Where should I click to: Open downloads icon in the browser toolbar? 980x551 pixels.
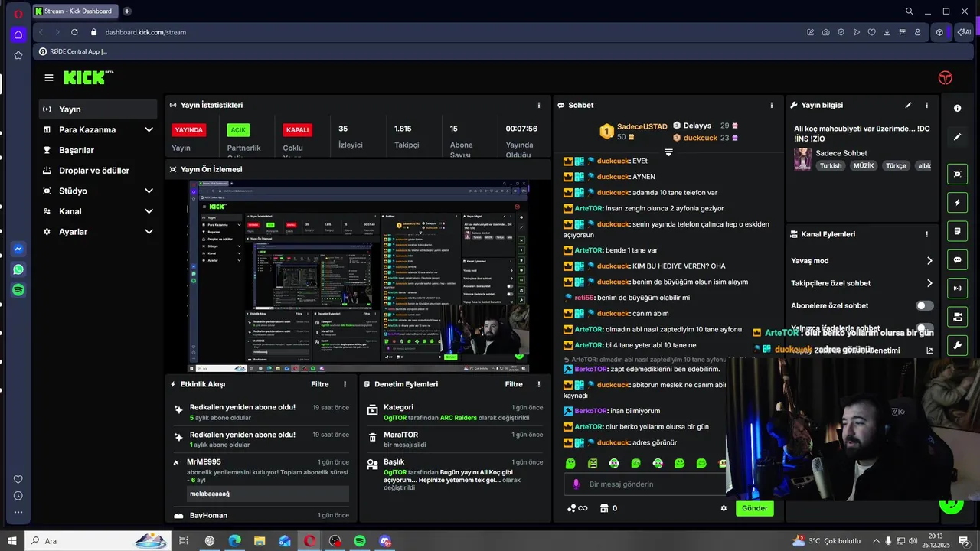pos(887,32)
